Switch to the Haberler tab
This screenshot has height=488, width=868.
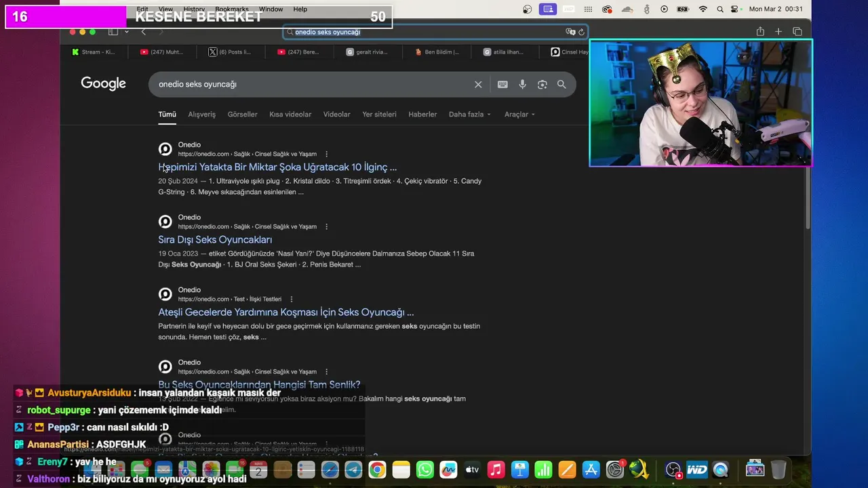(x=422, y=115)
